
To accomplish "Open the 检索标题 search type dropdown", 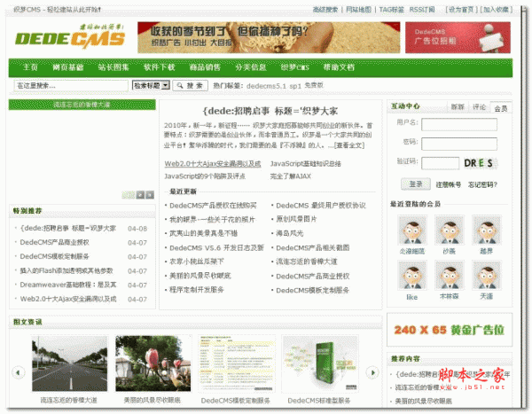I will 151,85.
